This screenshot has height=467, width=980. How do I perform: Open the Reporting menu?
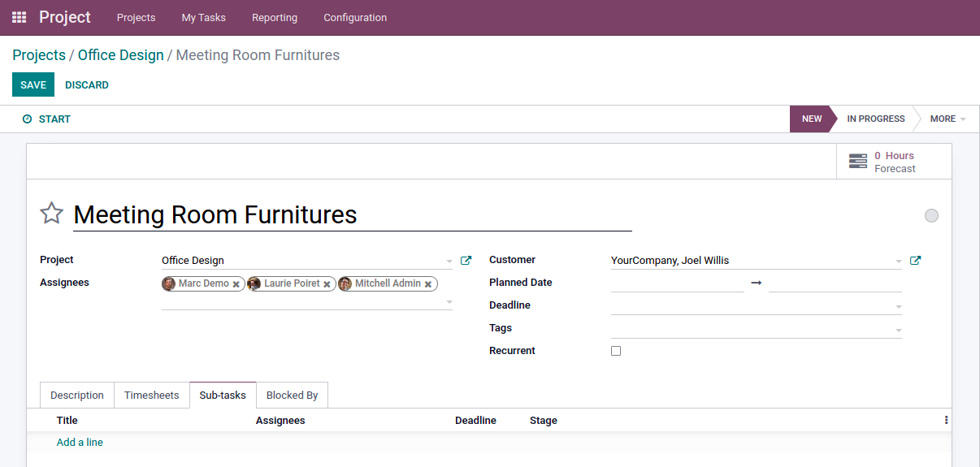[x=275, y=17]
